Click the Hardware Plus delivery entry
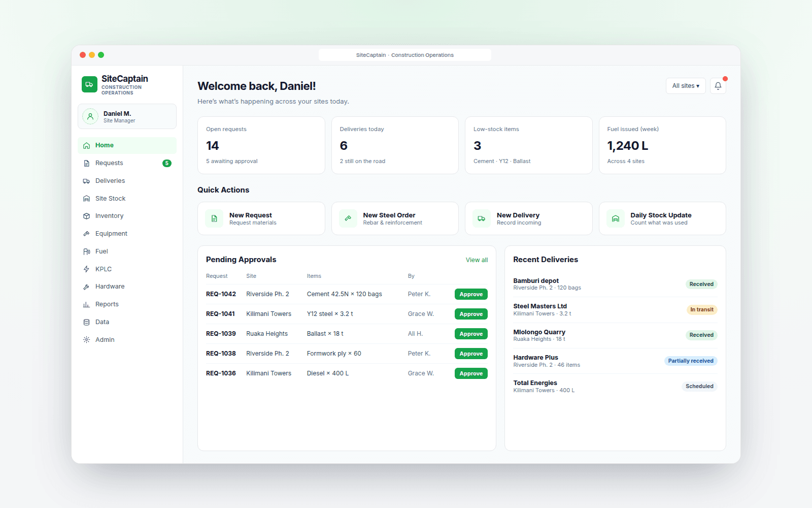 tap(615, 361)
